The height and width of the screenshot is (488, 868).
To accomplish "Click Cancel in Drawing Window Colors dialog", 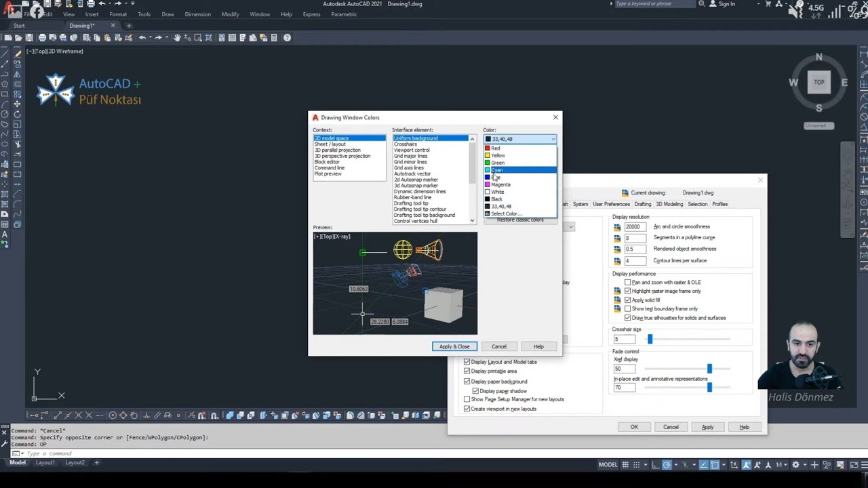I will click(498, 346).
